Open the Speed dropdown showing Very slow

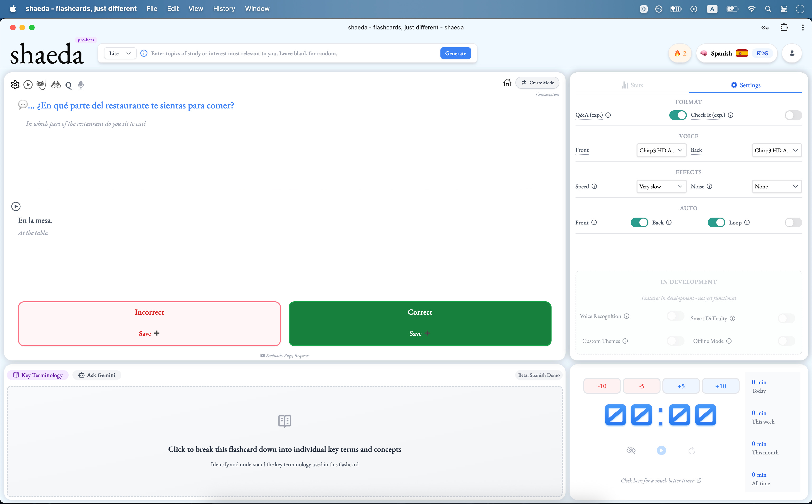661,186
